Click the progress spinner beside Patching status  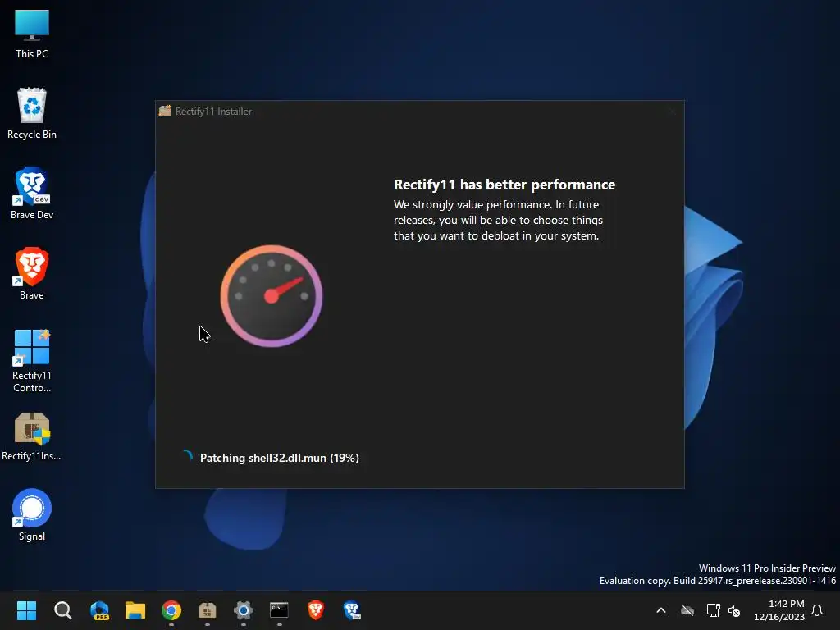186,457
